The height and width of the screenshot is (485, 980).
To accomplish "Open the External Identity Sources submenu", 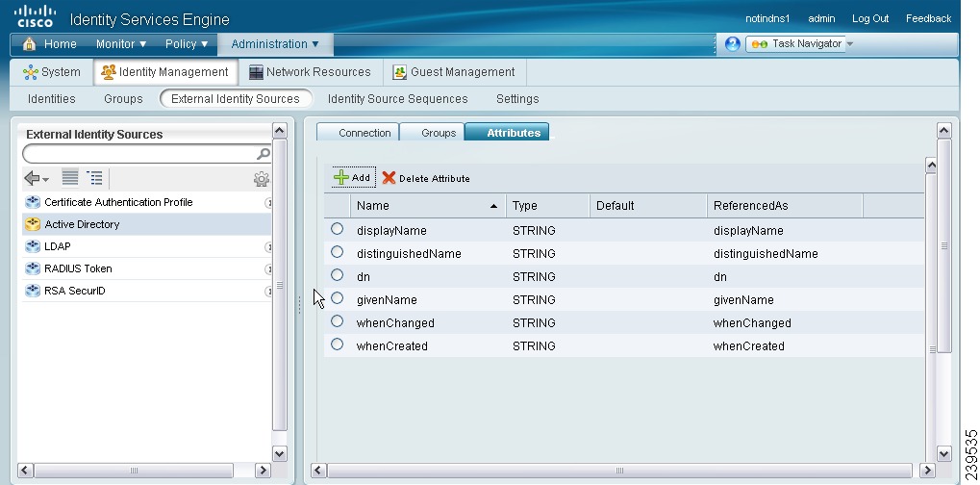I will [236, 99].
